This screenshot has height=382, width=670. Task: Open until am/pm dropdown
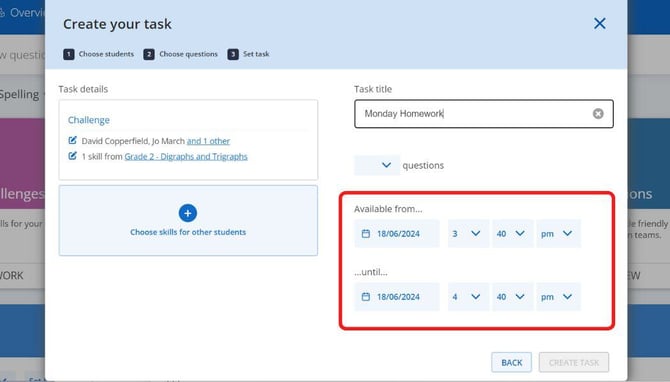[x=558, y=297]
